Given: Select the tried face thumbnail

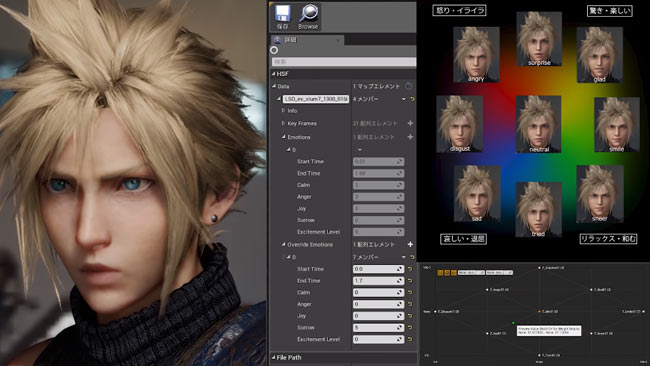Looking at the screenshot, I should (538, 210).
